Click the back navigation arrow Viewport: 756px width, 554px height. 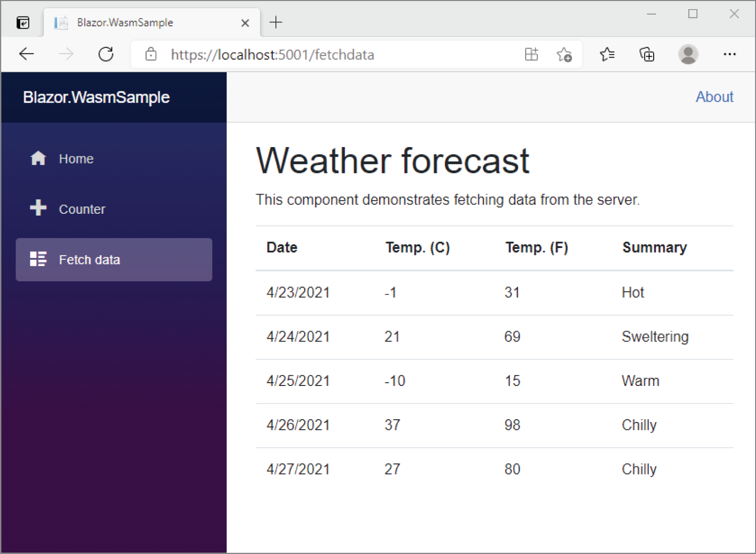26,54
